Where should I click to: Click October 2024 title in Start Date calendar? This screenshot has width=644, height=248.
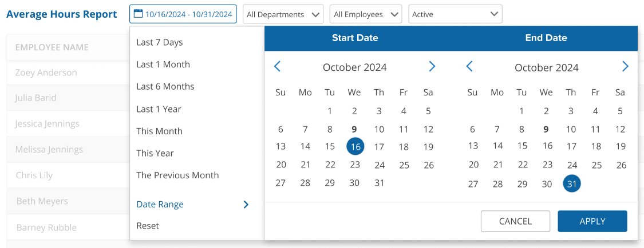point(355,67)
